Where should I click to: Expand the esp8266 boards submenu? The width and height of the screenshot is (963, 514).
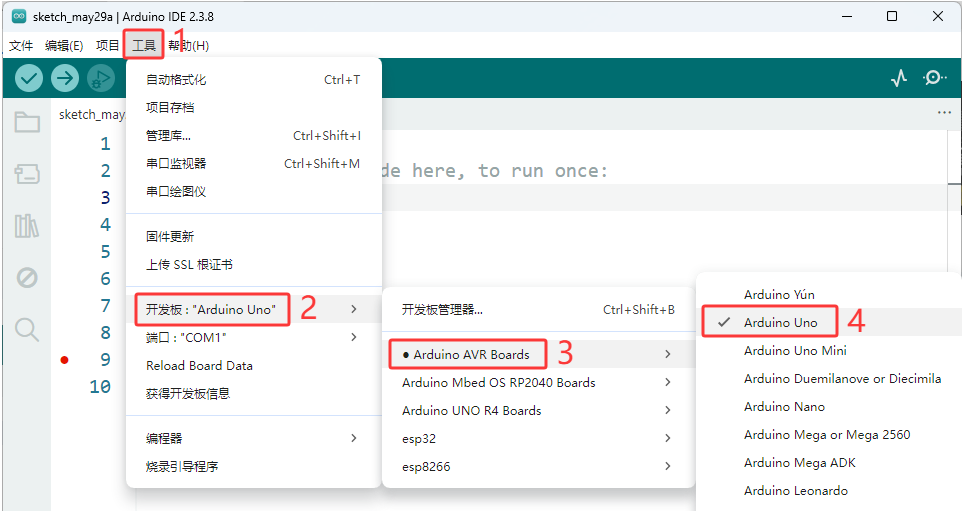pyautogui.click(x=538, y=467)
